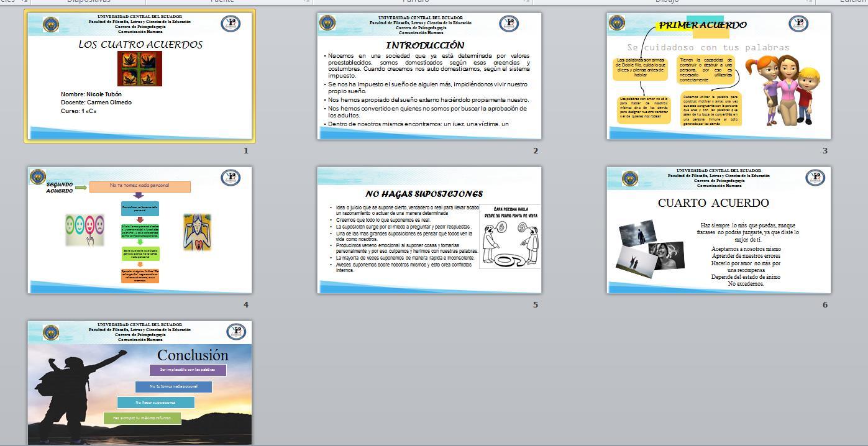868x446 pixels.
Task: Click slide number label 3
Action: tap(825, 150)
